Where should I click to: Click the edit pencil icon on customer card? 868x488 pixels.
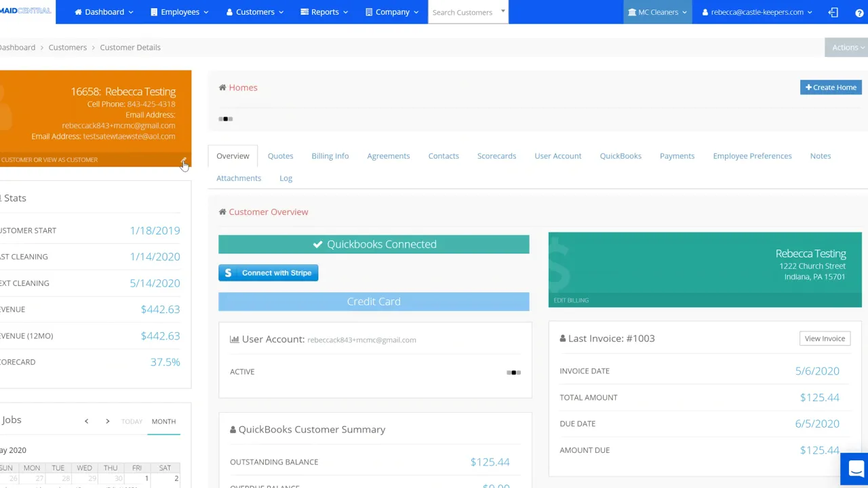pos(183,161)
